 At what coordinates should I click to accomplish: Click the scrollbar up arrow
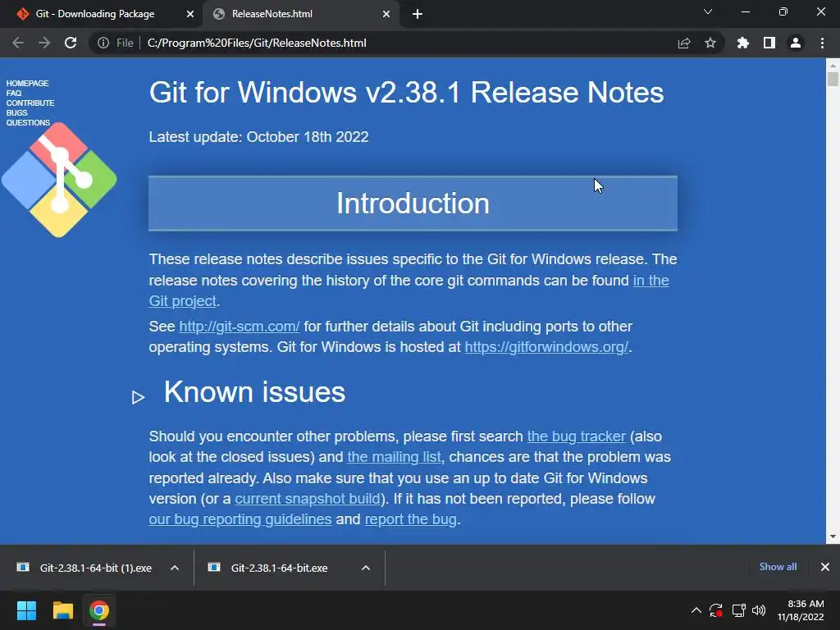833,66
